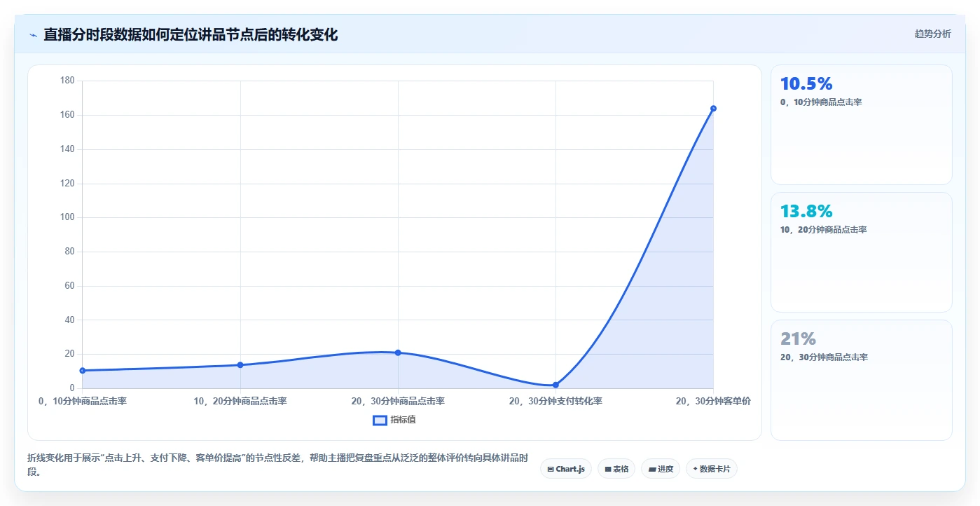
Task: Toggle the 指标值 legend box
Action: [380, 420]
